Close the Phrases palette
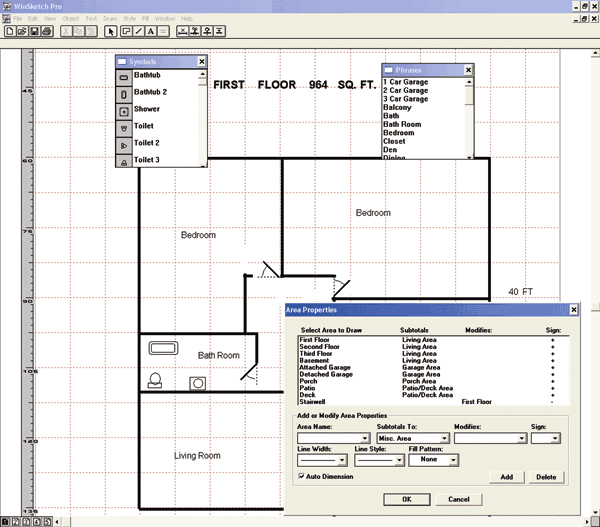 [x=468, y=70]
